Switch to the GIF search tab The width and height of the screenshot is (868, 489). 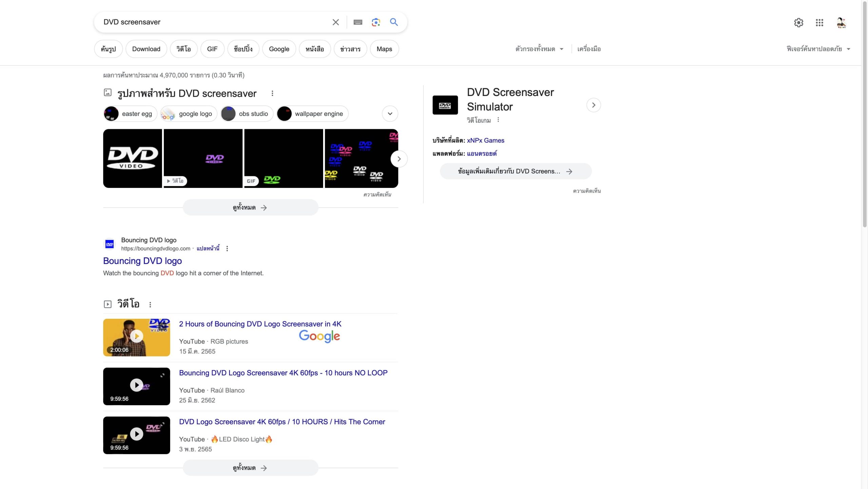click(212, 49)
